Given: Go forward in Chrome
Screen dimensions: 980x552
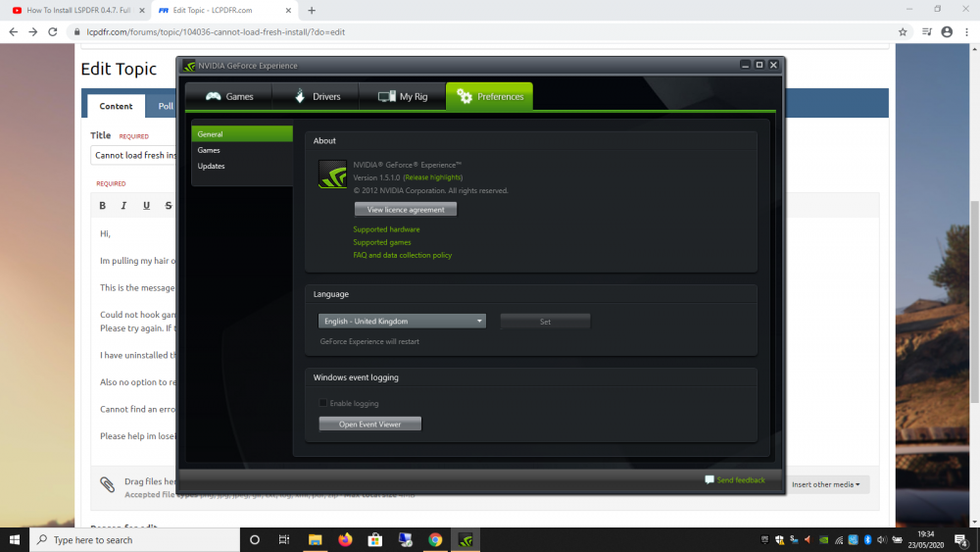Looking at the screenshot, I should click(33, 32).
